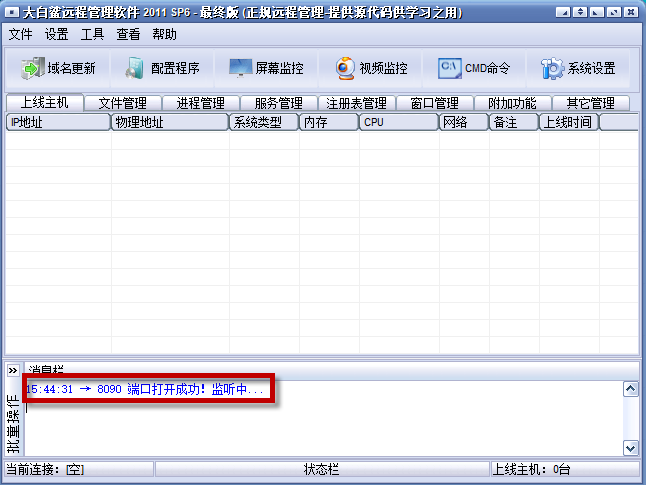This screenshot has height=485, width=646.
Task: Select the 注册表管理 tab
Action: pos(356,103)
